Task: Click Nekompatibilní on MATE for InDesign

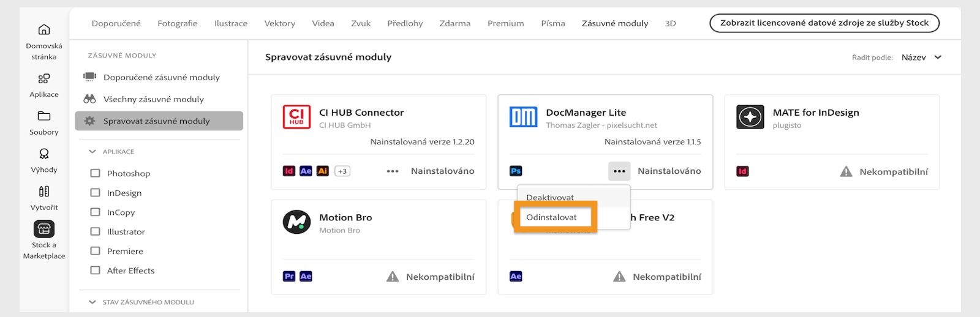Action: (x=894, y=172)
